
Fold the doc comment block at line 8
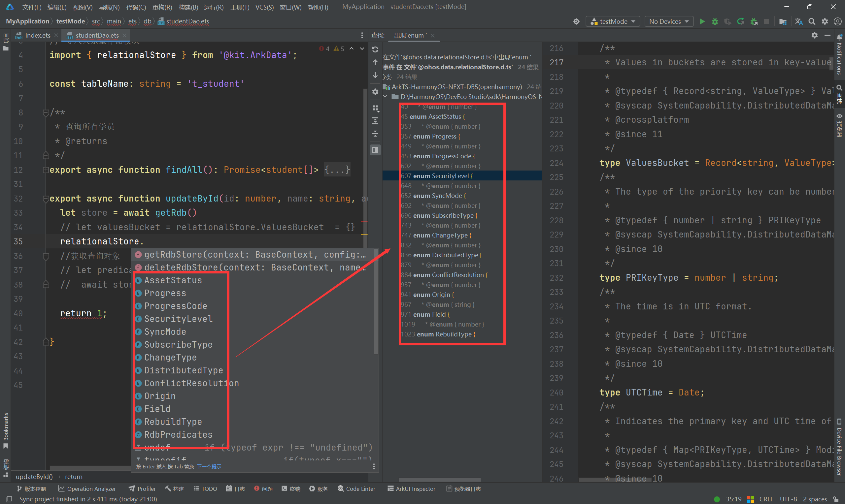coord(46,113)
